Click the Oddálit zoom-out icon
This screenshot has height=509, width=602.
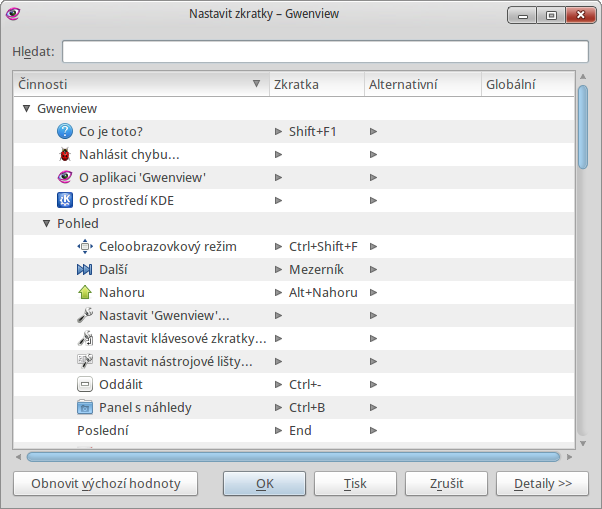(x=86, y=384)
